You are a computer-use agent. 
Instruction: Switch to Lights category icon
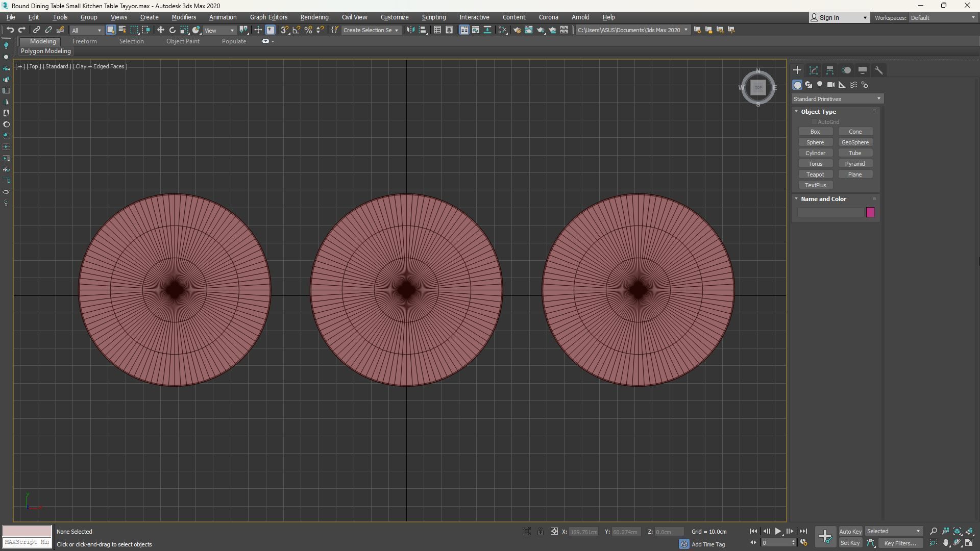(x=820, y=85)
